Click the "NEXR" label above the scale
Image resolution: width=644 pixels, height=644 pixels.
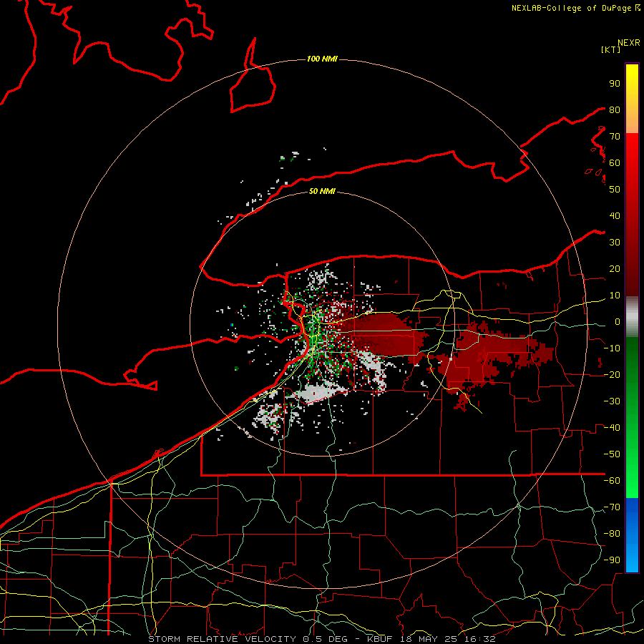coord(629,43)
